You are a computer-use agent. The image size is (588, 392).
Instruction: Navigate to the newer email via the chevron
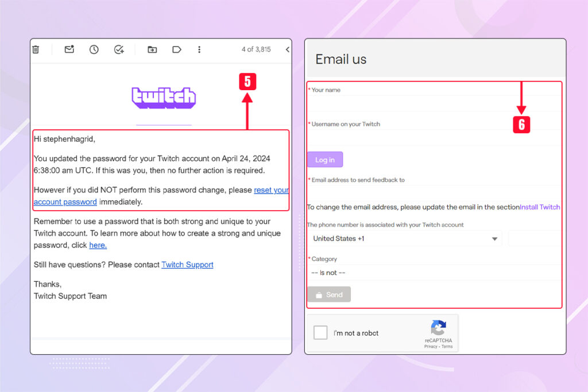[287, 49]
